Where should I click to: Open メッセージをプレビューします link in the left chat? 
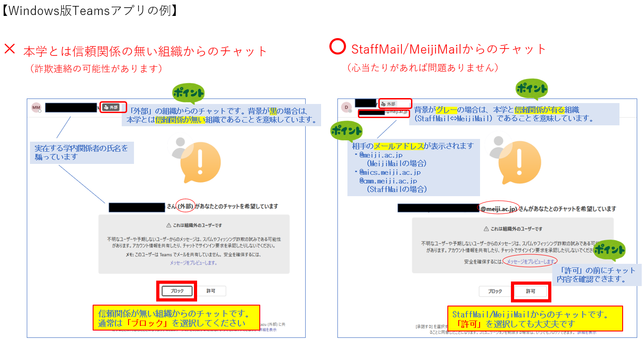[193, 263]
